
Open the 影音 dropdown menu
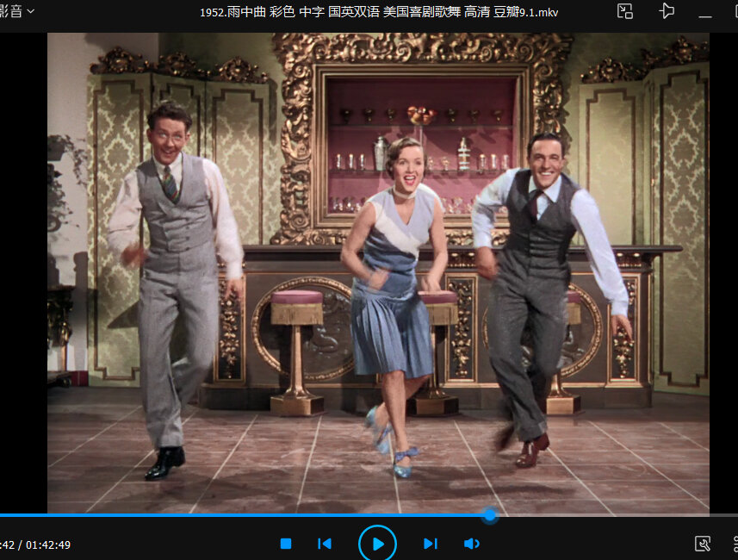pos(17,11)
